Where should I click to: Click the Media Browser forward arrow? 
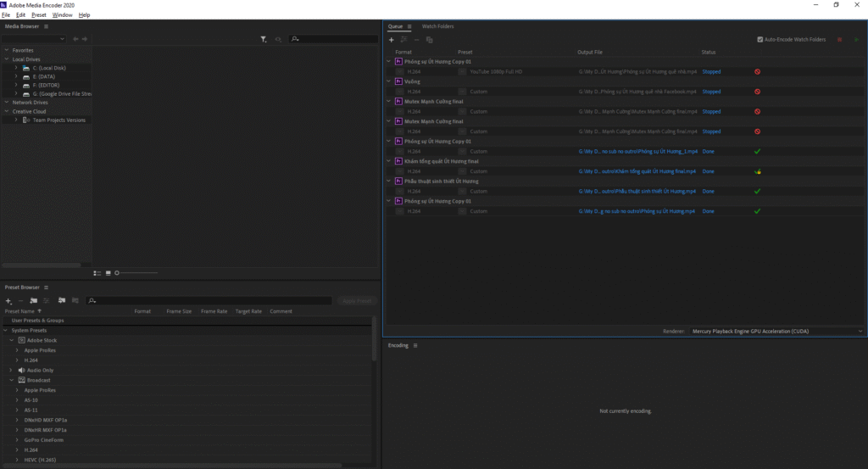(85, 39)
